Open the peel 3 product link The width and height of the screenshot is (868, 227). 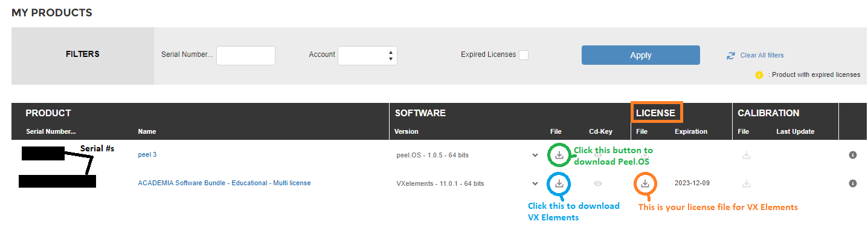click(147, 154)
